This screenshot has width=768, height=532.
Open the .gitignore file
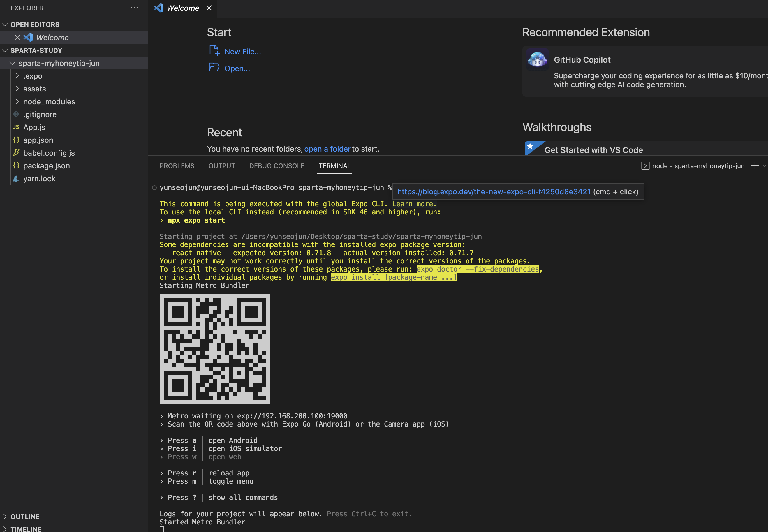point(40,114)
